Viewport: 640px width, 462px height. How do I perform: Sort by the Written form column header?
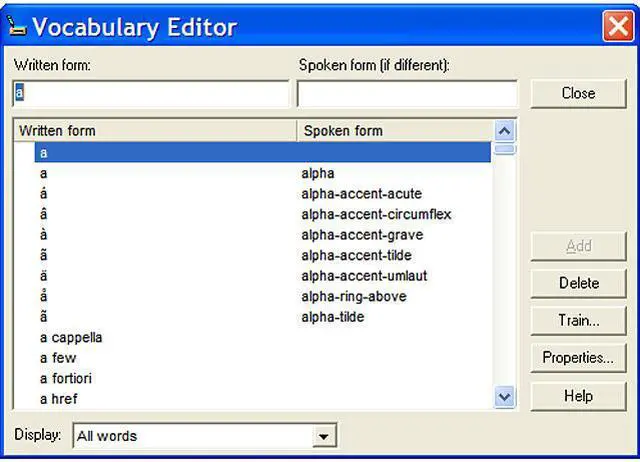155,131
